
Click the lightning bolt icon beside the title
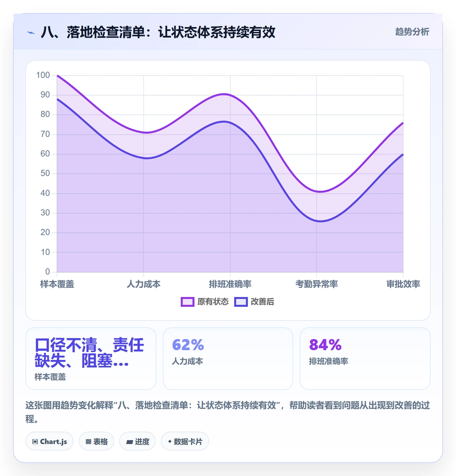(31, 33)
